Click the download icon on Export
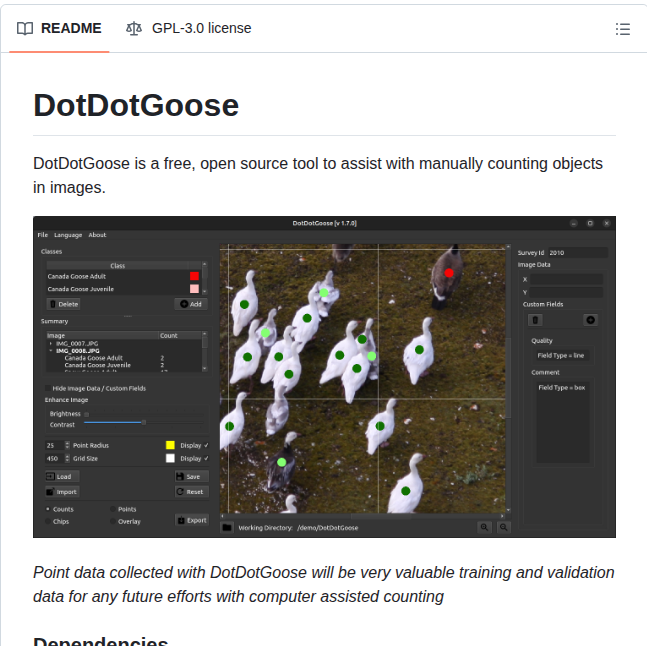This screenshot has width=647, height=646. (181, 521)
